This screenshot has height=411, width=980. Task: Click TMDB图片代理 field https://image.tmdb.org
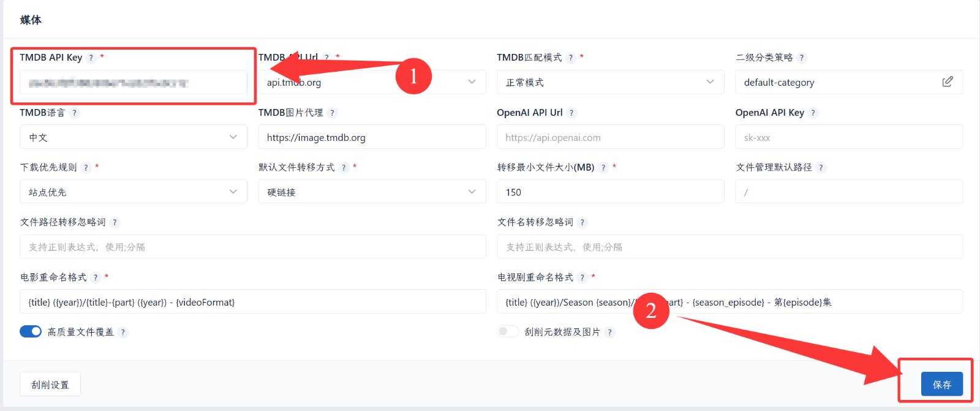(x=372, y=137)
